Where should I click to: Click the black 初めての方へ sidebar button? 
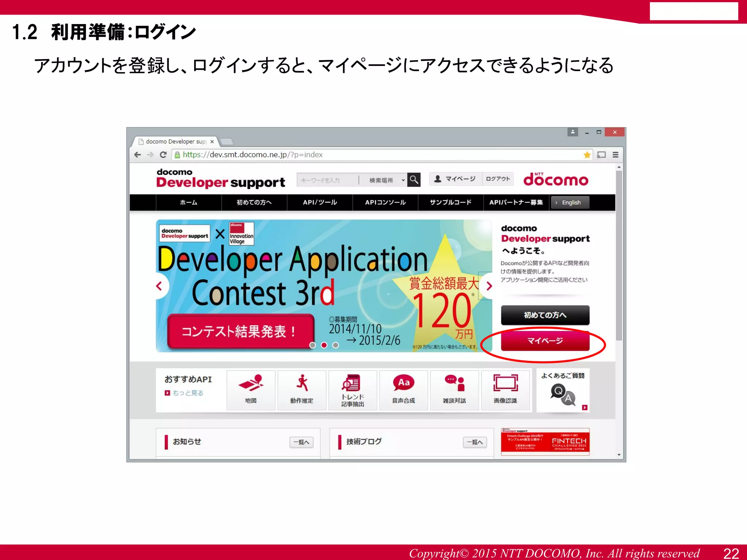pos(545,315)
